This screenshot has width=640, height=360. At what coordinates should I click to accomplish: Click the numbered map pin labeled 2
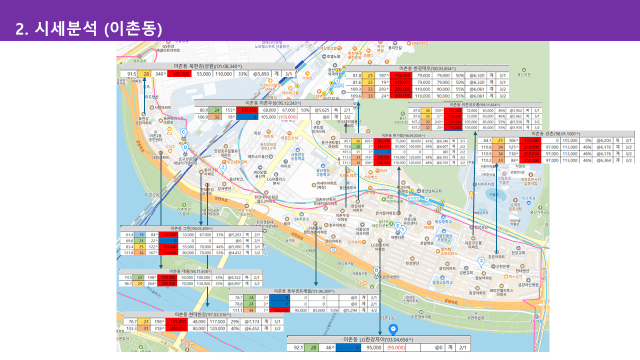coord(223,167)
